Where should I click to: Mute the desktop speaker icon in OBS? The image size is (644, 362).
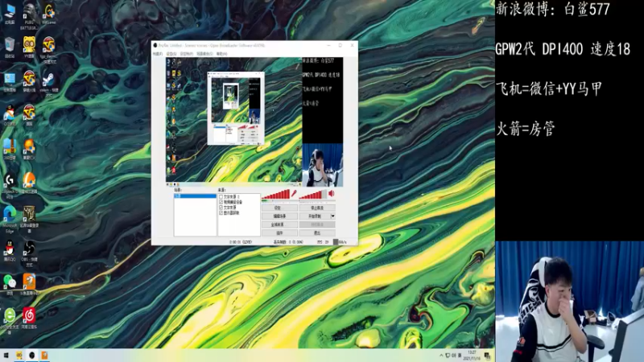332,194
